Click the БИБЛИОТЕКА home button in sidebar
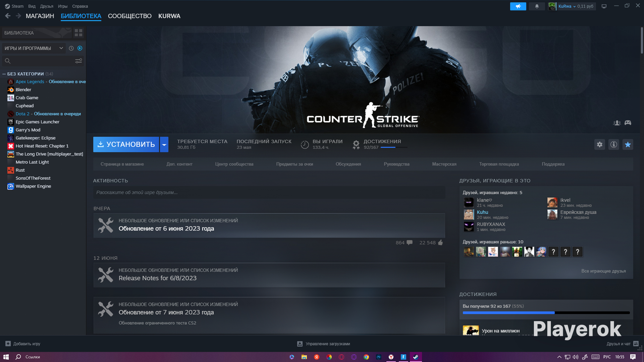The width and height of the screenshot is (644, 362). tap(37, 33)
